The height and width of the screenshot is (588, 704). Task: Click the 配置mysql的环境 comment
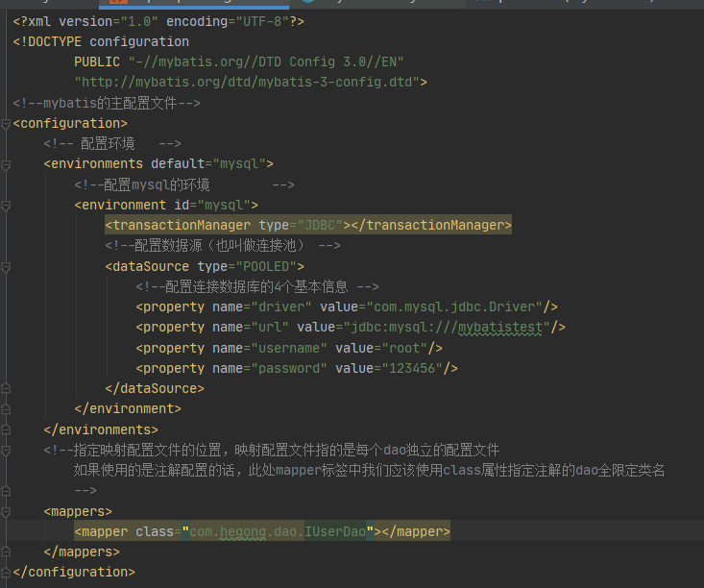coord(184,184)
